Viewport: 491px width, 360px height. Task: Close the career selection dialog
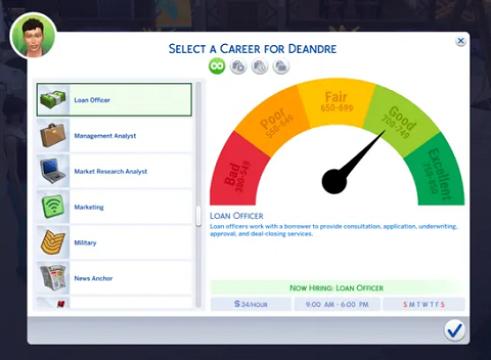point(461,41)
